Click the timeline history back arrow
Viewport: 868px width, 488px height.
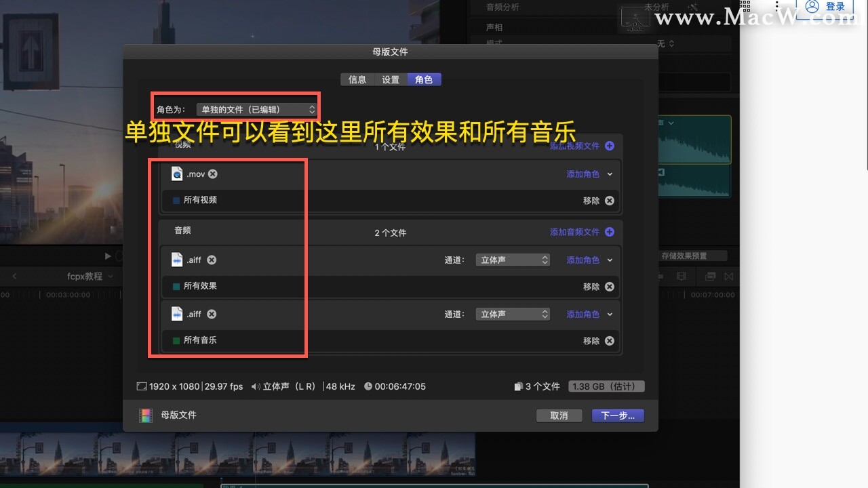[x=14, y=277]
